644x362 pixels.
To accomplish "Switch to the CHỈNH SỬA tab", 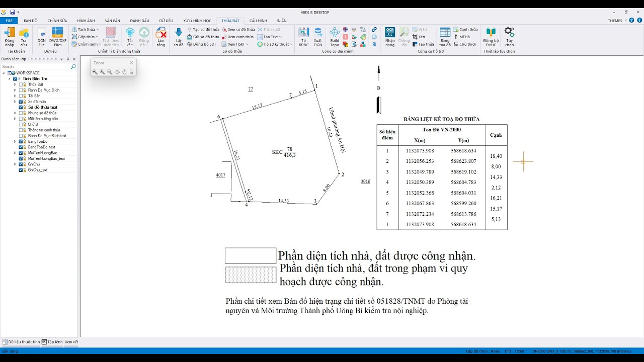I will (57, 21).
